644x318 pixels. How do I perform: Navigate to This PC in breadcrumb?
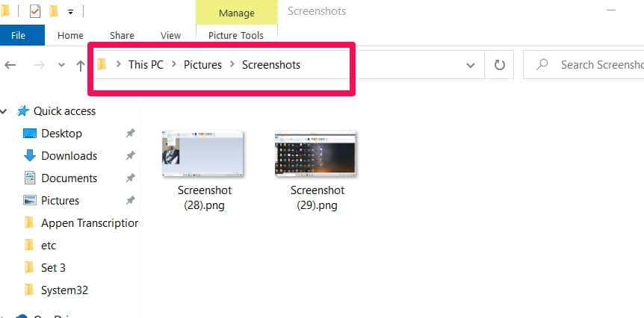point(146,65)
